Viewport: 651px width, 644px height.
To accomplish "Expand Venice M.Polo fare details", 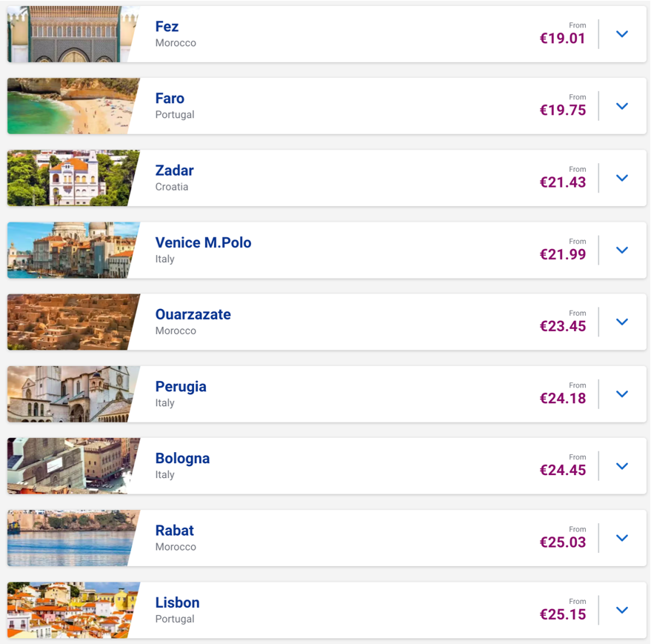I will click(x=622, y=250).
